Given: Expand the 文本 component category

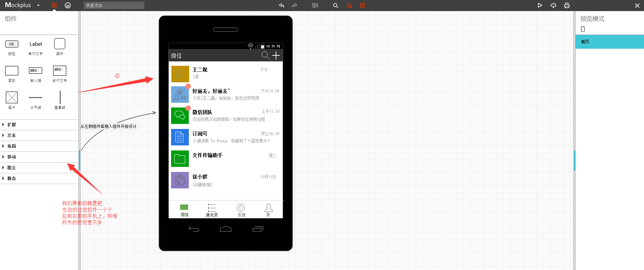Looking at the screenshot, I should click(12, 135).
